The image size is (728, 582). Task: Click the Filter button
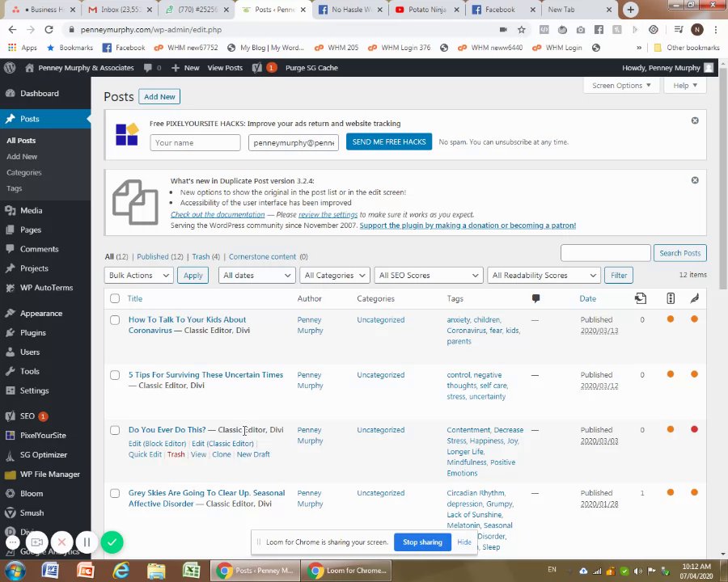coord(619,275)
